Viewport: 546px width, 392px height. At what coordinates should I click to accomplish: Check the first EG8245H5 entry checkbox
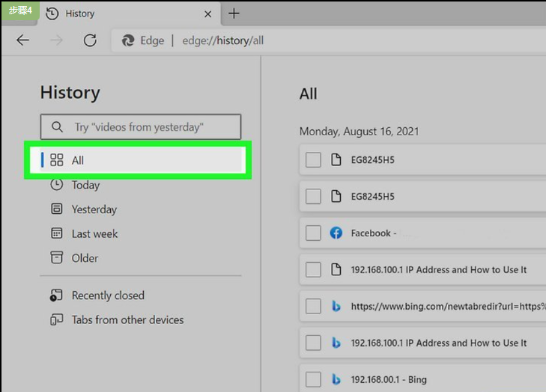click(x=313, y=160)
